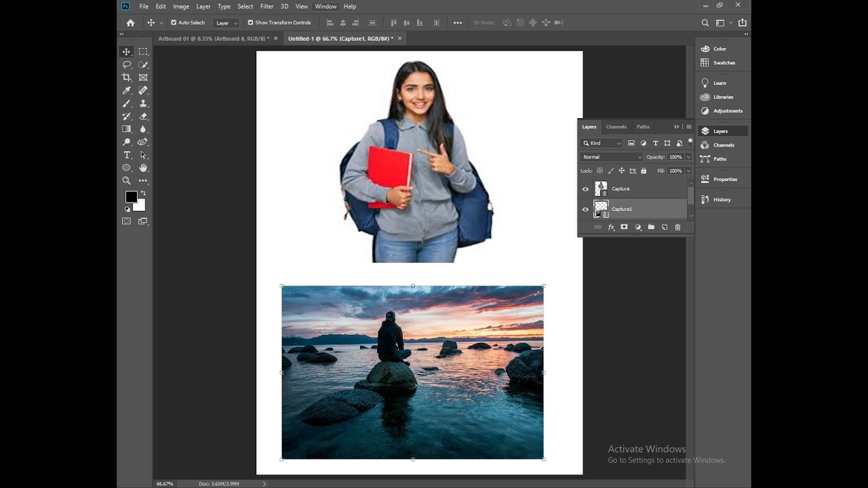The width and height of the screenshot is (868, 488).
Task: Open tool preset picker arrow beside Move icon
Action: pyautogui.click(x=161, y=22)
